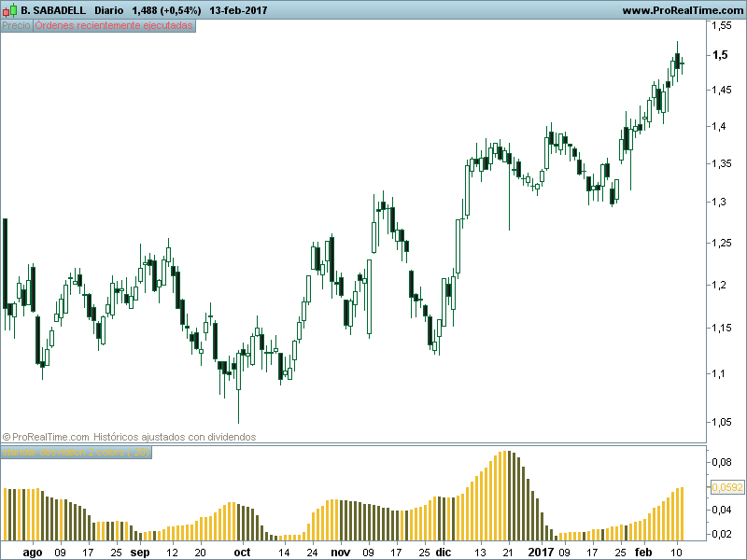Click the 0,02 indicator axis label

(x=721, y=534)
